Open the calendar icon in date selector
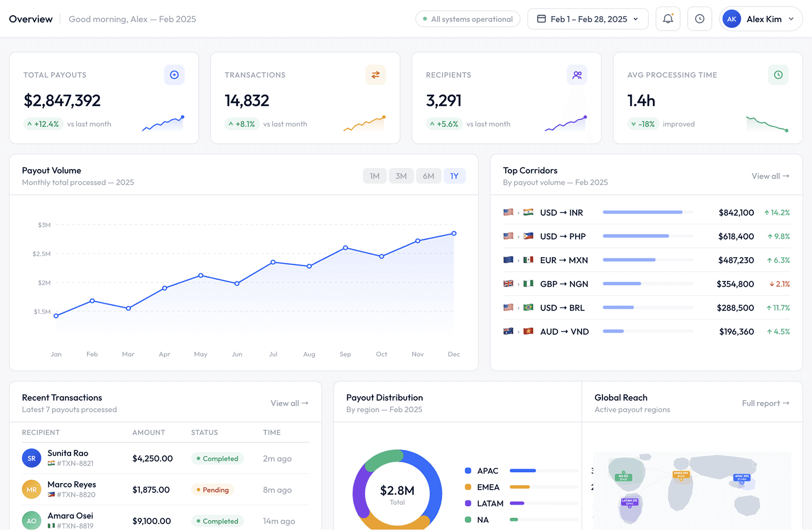This screenshot has width=812, height=530. coord(541,18)
